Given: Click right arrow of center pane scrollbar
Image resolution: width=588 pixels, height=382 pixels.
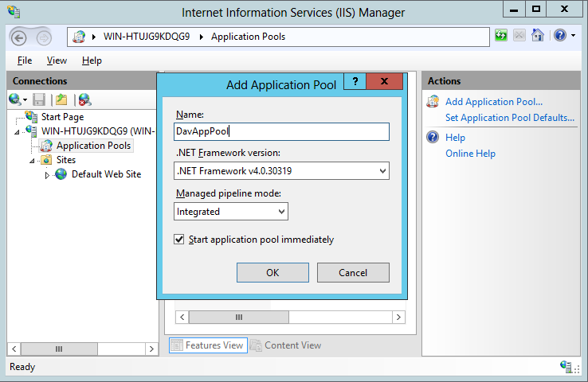Looking at the screenshot, I should (398, 318).
